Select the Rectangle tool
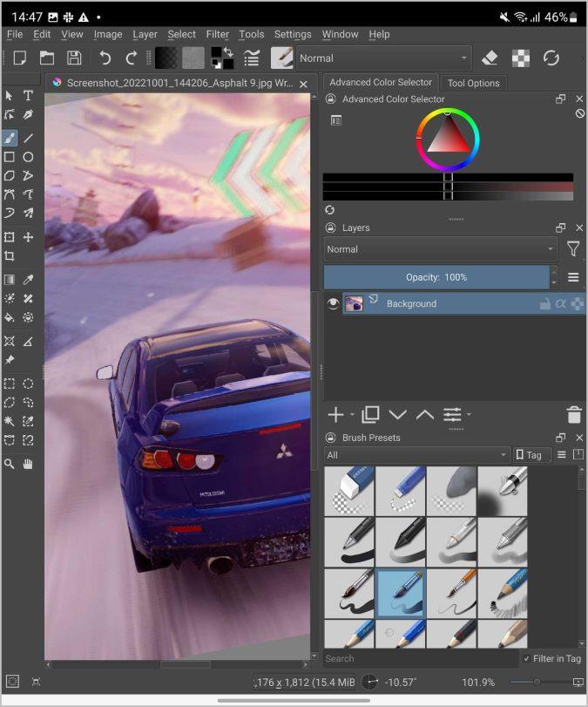 pyautogui.click(x=10, y=157)
